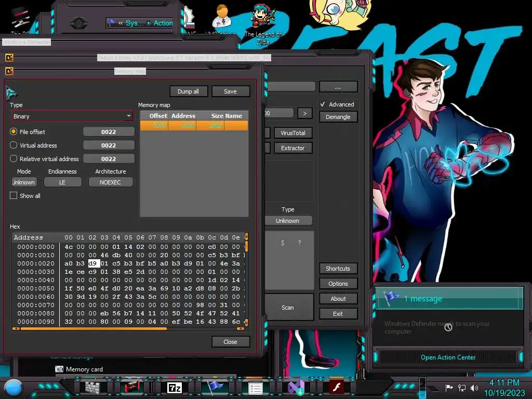
Task: Open the firewall brick wall taskbar icon
Action: pyautogui.click(x=92, y=388)
